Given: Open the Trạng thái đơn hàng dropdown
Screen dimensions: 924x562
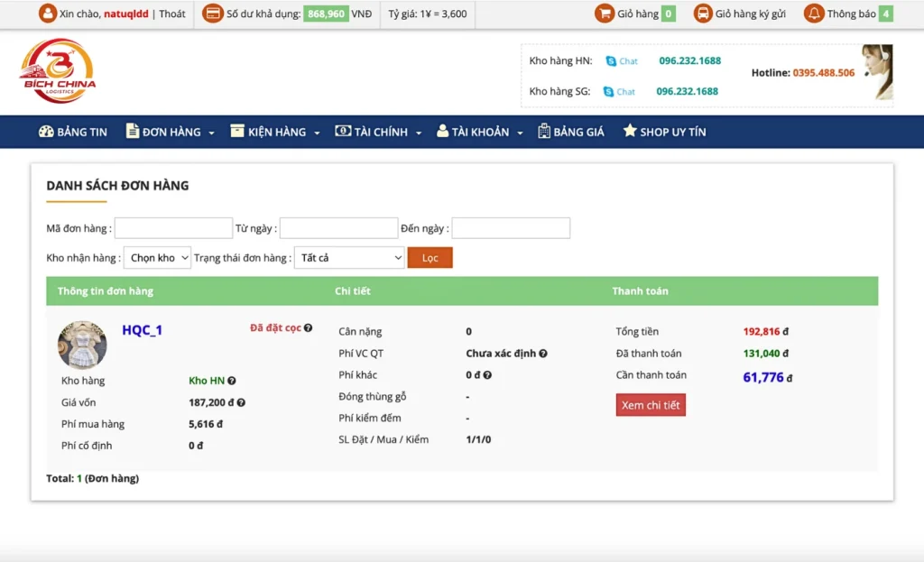Looking at the screenshot, I should point(349,258).
